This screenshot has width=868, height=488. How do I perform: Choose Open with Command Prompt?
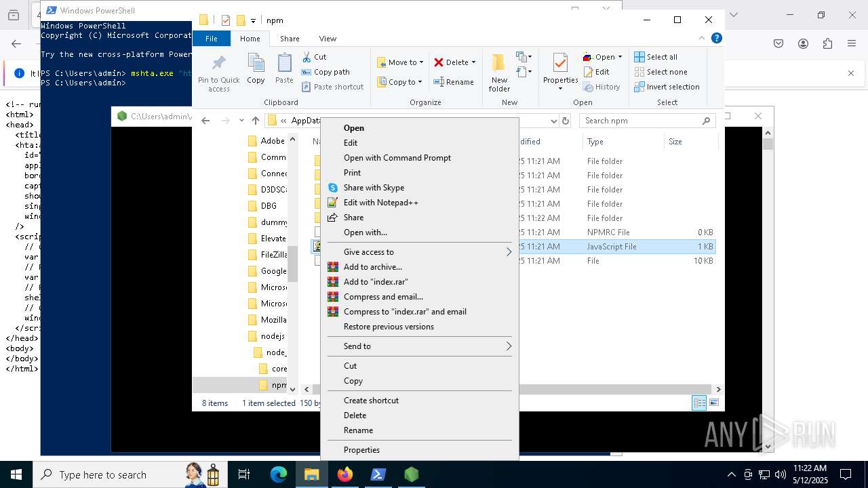point(419,158)
